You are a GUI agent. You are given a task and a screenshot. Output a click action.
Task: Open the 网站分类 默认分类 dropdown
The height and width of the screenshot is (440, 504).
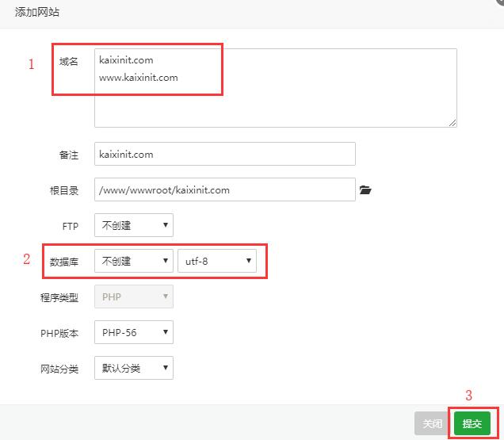click(133, 369)
